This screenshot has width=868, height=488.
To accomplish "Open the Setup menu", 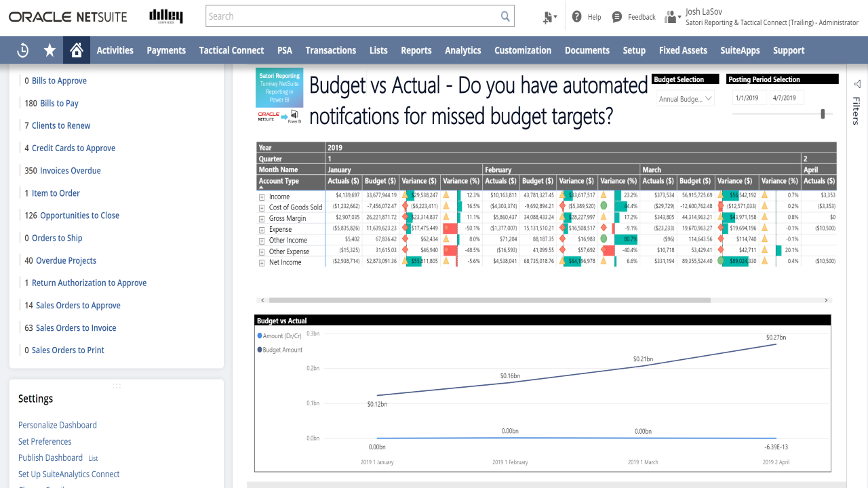I will tap(634, 50).
